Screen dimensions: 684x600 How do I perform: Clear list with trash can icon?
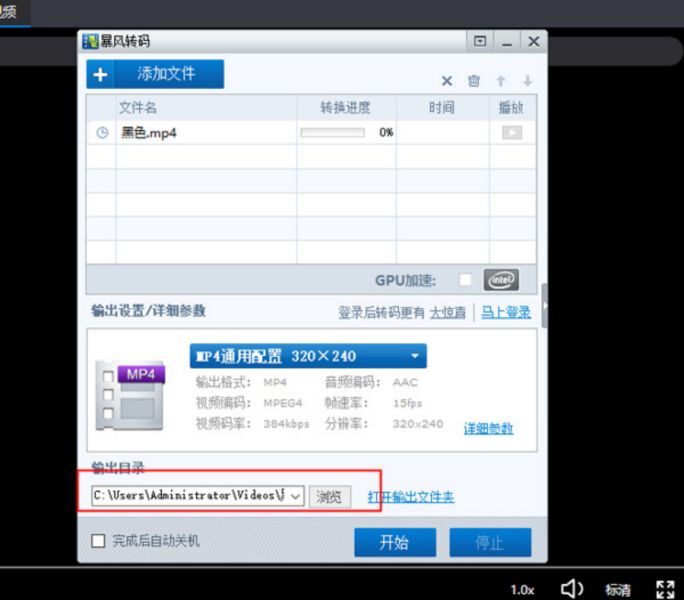point(474,81)
